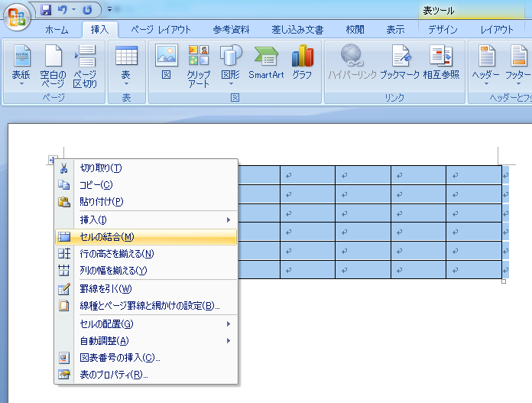
Task: Switch to the ページ レイアウト tab
Action: [x=161, y=30]
